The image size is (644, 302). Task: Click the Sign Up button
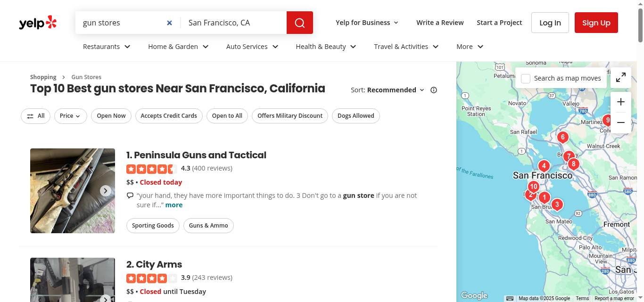click(596, 23)
